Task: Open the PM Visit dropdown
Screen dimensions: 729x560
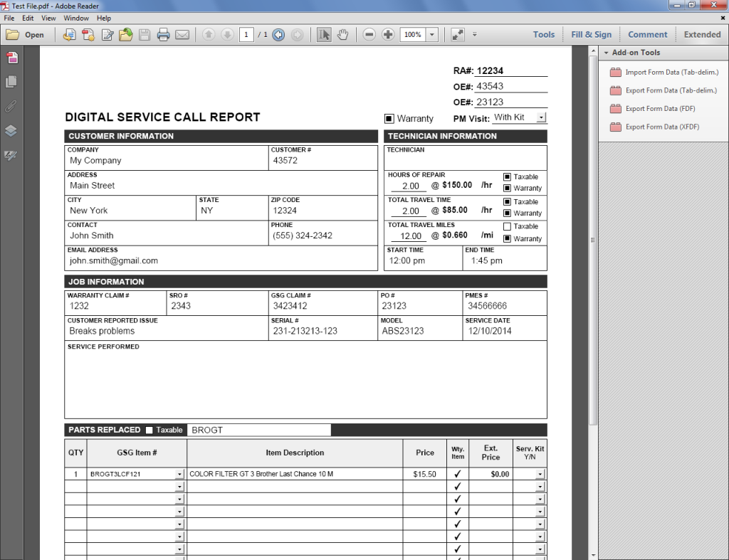Action: [540, 117]
